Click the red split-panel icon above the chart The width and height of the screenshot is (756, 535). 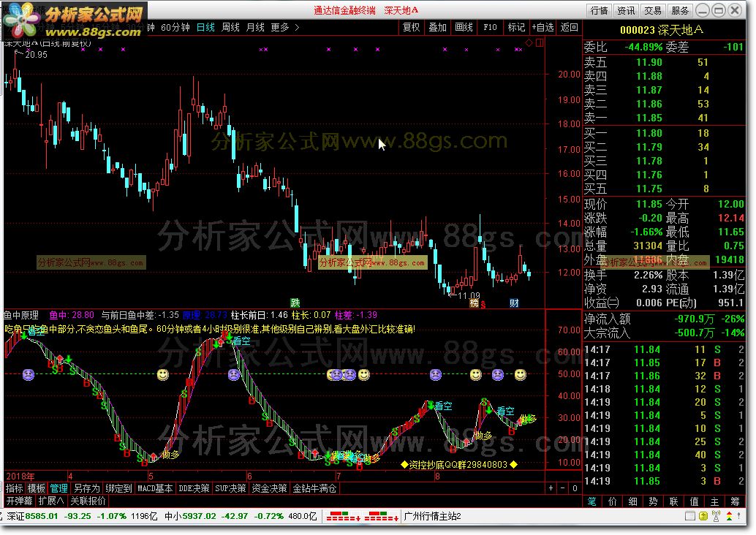[540, 43]
